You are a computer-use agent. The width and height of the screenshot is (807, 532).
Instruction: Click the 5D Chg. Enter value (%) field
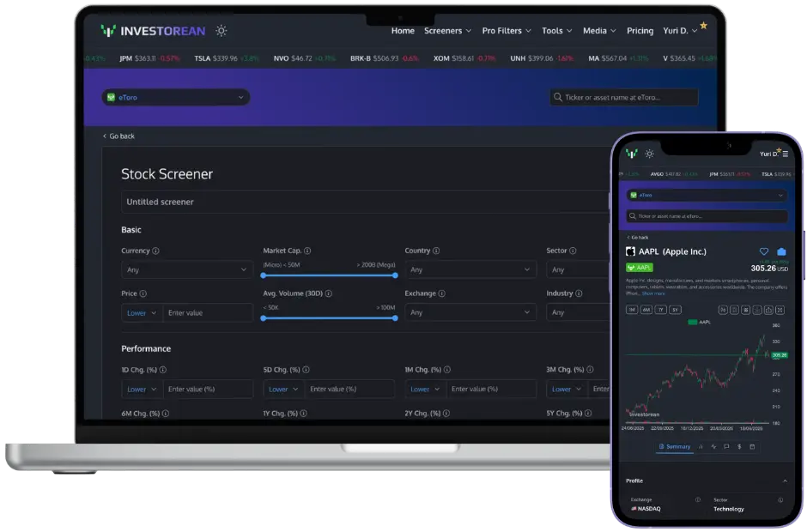[349, 390]
